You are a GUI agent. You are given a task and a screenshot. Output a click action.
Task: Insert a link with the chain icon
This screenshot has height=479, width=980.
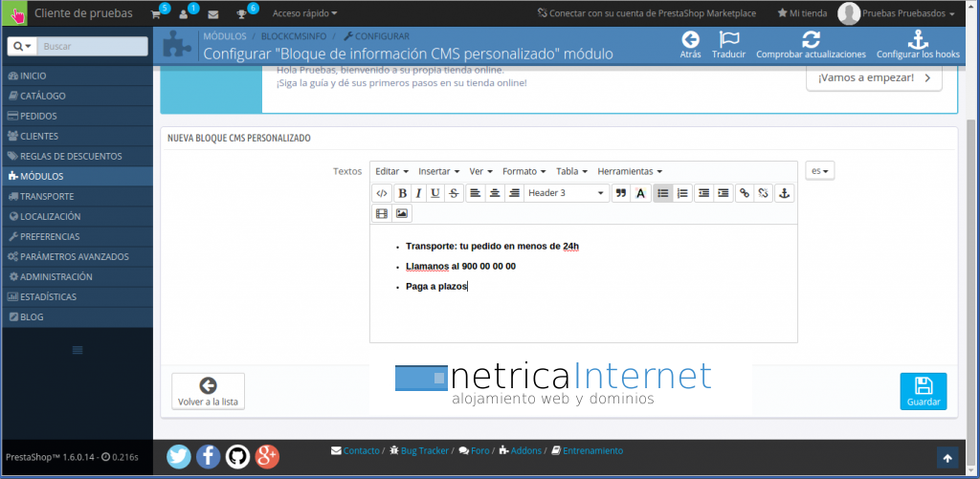745,193
